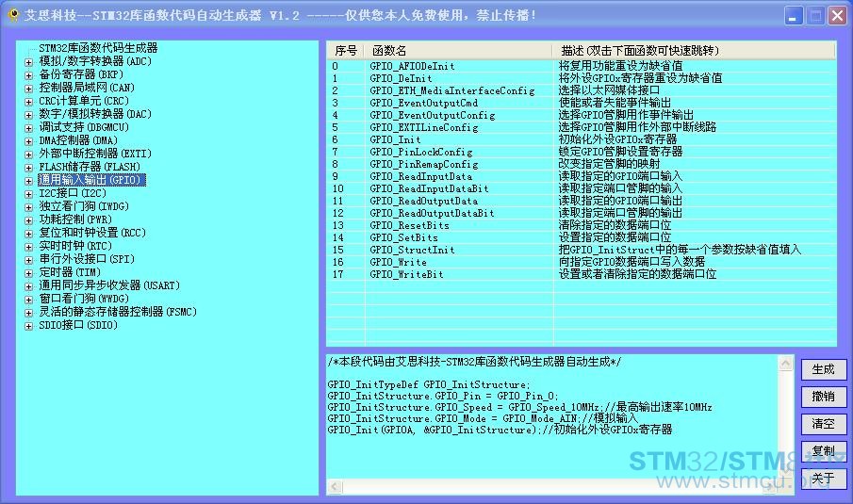Viewport: 853px width, 504px height.
Task: Select the GPIO_AFIODeInit function row
Action: coord(581,66)
